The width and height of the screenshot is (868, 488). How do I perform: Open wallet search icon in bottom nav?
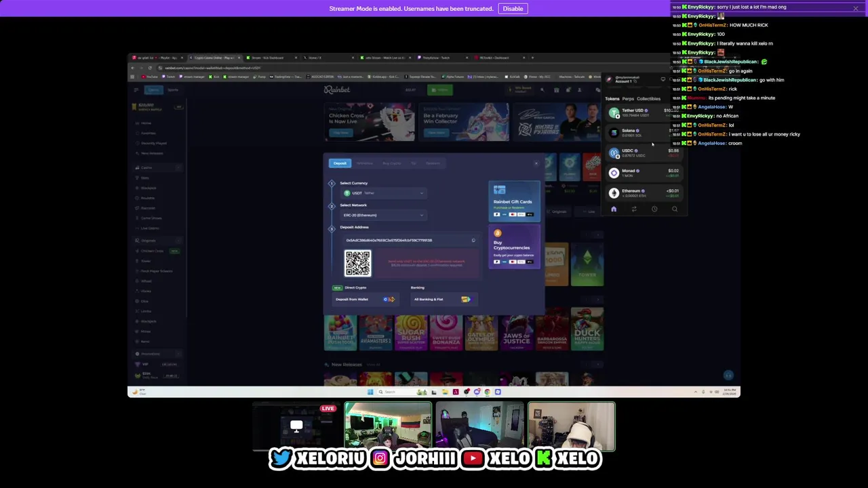click(675, 209)
